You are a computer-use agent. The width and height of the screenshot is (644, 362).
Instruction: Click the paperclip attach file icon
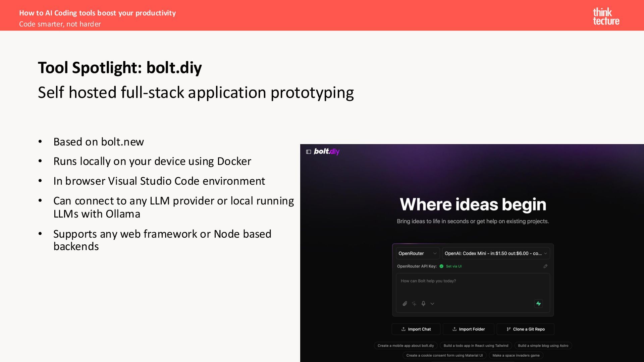(x=405, y=304)
